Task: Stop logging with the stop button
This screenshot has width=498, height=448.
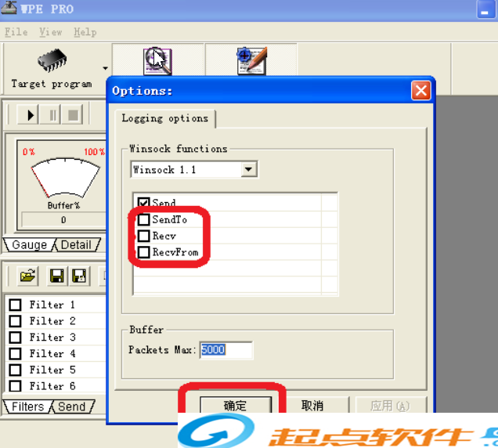Action: click(73, 115)
